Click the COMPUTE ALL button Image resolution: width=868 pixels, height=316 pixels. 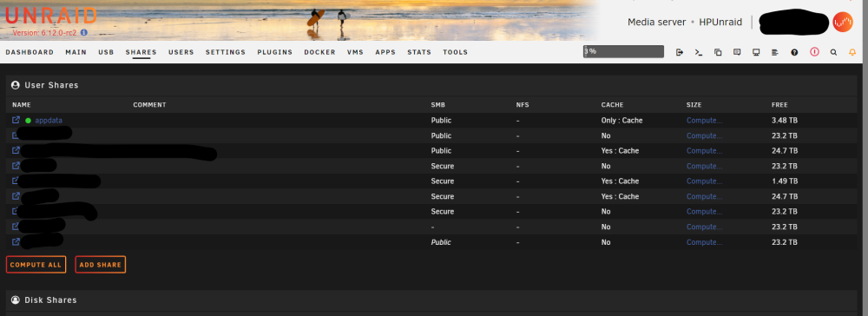pos(36,265)
